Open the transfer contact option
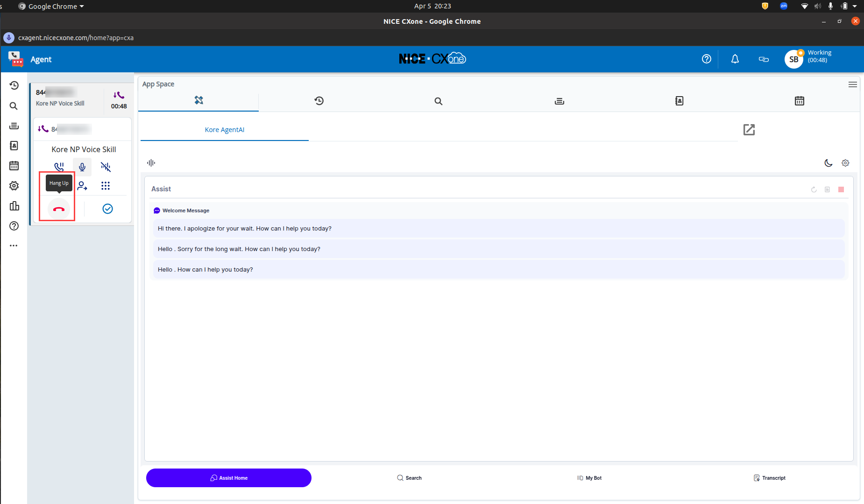This screenshot has height=504, width=864. coord(82,186)
